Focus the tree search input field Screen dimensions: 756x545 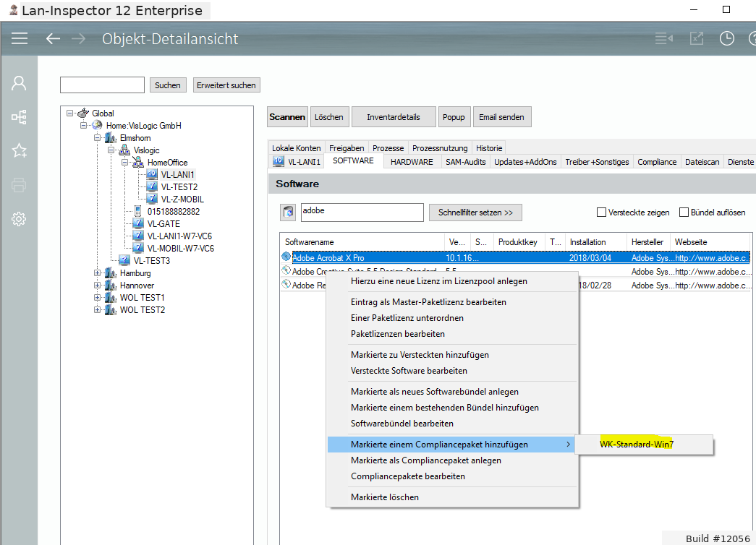coord(102,85)
